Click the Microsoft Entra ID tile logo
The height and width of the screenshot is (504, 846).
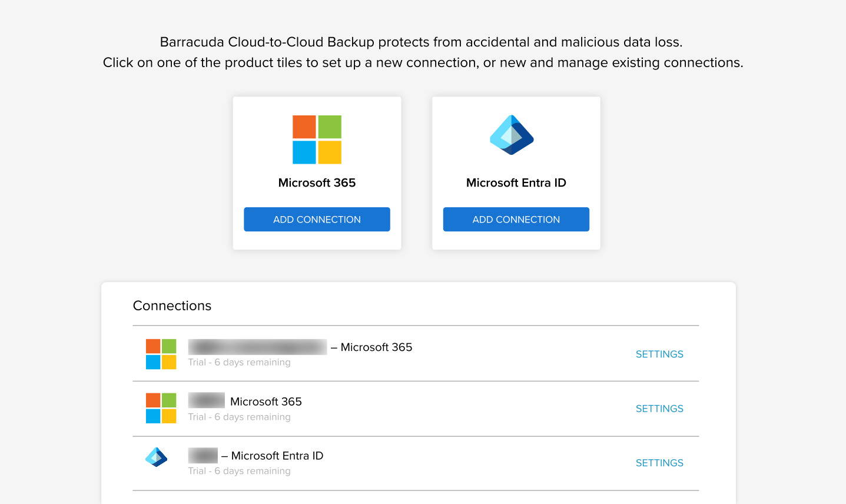click(512, 135)
